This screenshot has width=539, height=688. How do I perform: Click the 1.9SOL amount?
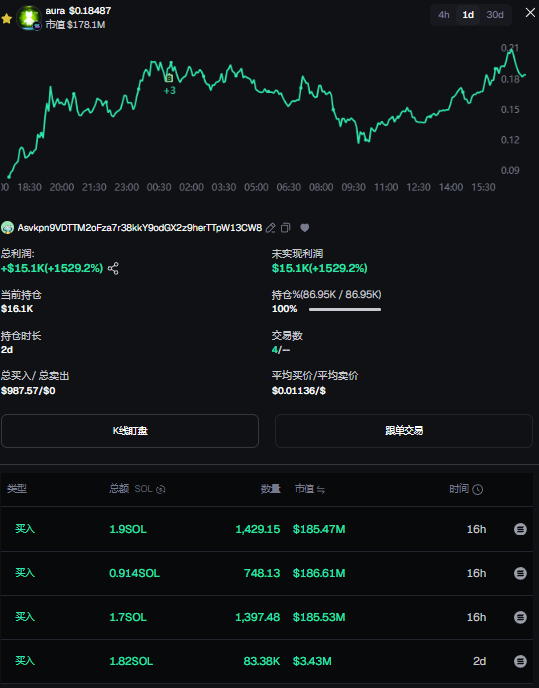(x=128, y=530)
